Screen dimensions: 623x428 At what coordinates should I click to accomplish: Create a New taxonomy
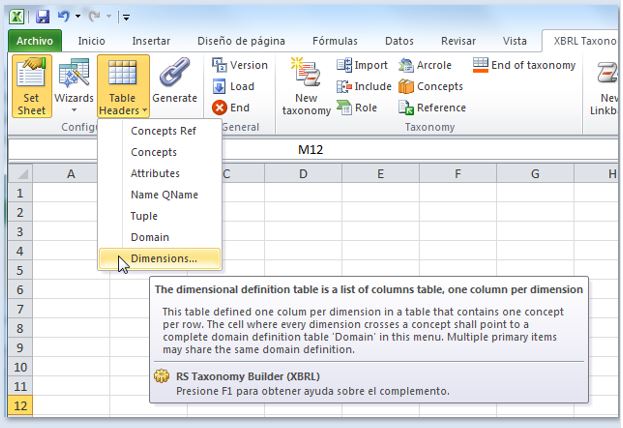(x=306, y=87)
